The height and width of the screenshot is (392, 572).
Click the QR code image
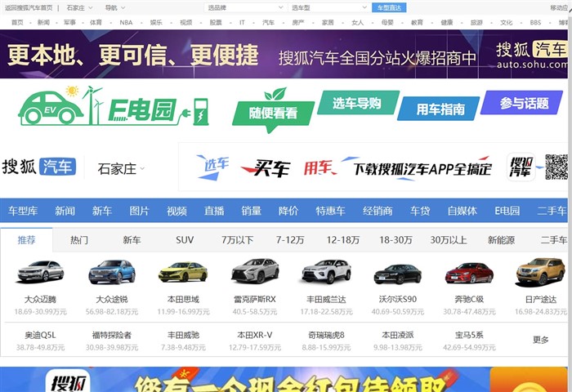coord(556,167)
